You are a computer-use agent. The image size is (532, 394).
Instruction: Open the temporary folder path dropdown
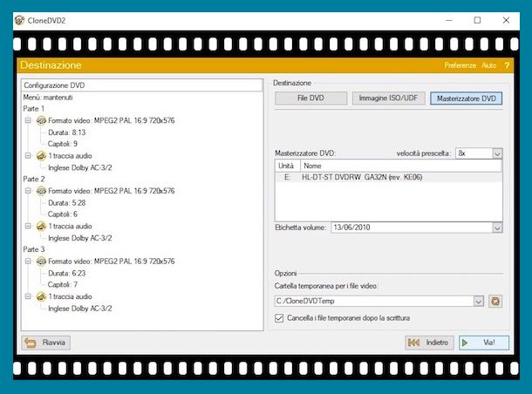click(x=479, y=301)
